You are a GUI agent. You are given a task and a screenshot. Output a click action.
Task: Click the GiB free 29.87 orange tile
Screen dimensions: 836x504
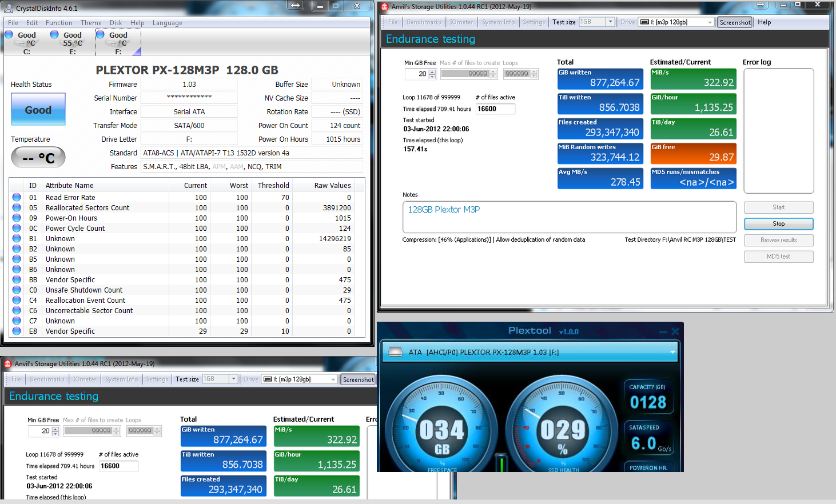(x=693, y=154)
